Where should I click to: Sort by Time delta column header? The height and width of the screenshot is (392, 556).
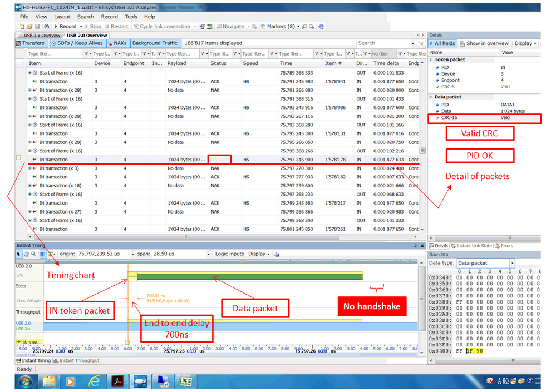click(x=388, y=63)
